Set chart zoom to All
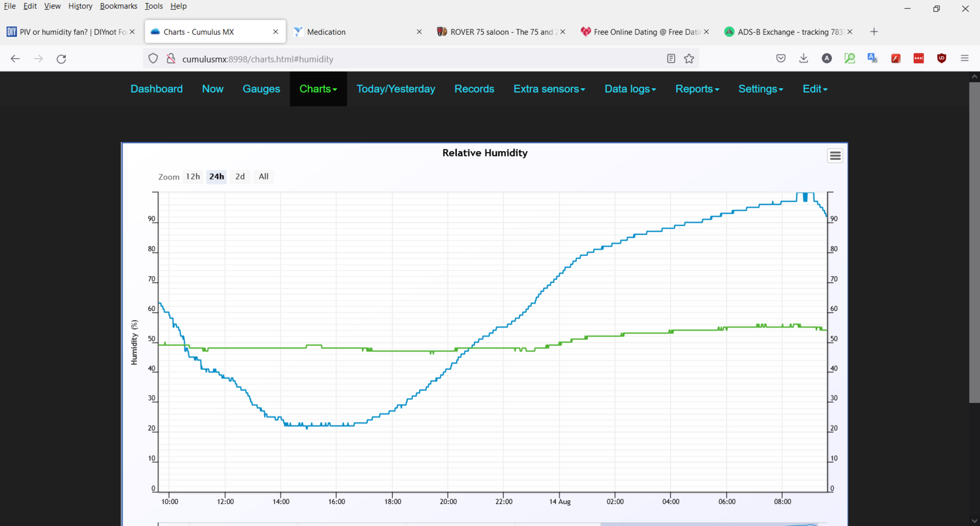The height and width of the screenshot is (526, 980). 263,176
